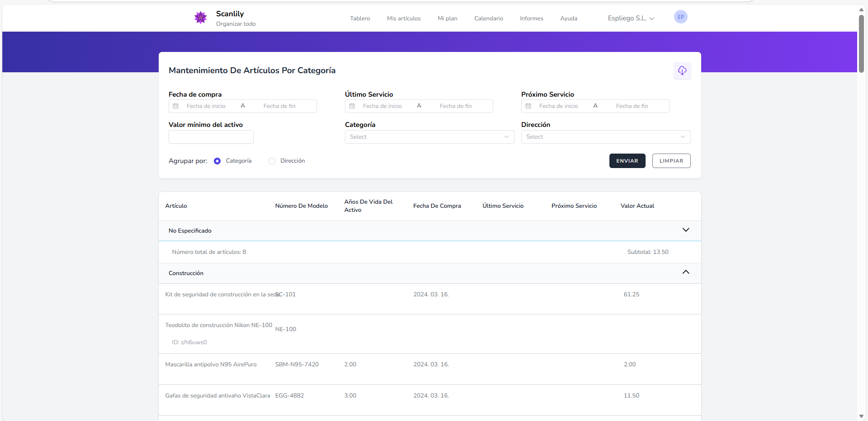This screenshot has height=421, width=868.
Task: Click the page vertical scrollbar thumb
Action: pyautogui.click(x=861, y=43)
